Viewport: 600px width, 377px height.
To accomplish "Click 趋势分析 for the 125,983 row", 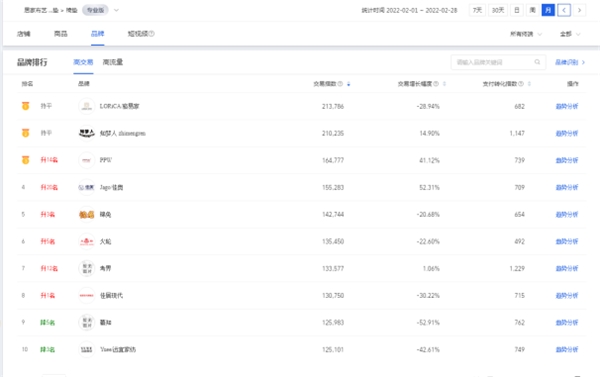I will pyautogui.click(x=567, y=323).
